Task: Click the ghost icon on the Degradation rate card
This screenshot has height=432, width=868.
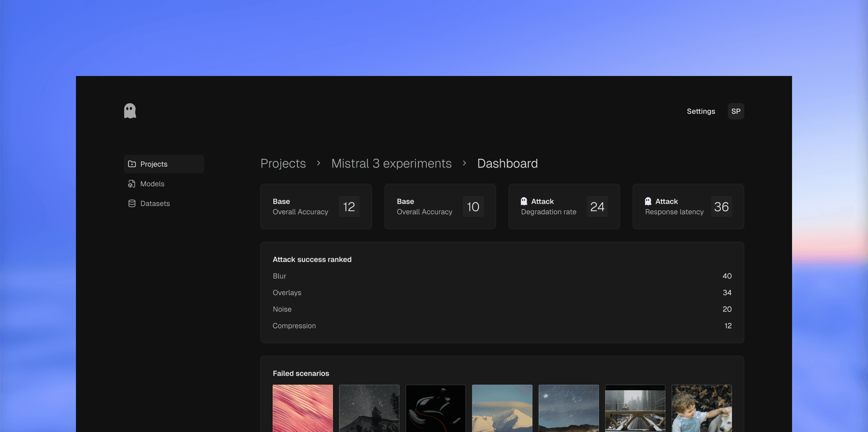Action: coord(523,201)
